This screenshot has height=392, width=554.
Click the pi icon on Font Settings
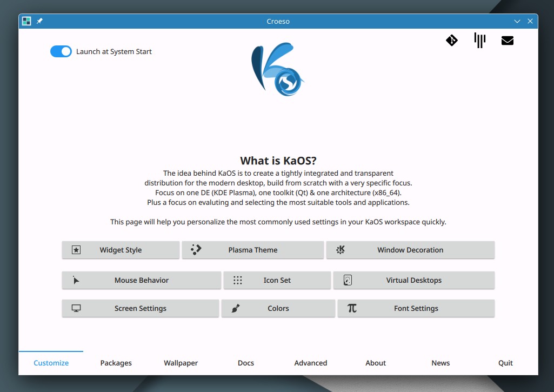[352, 308]
